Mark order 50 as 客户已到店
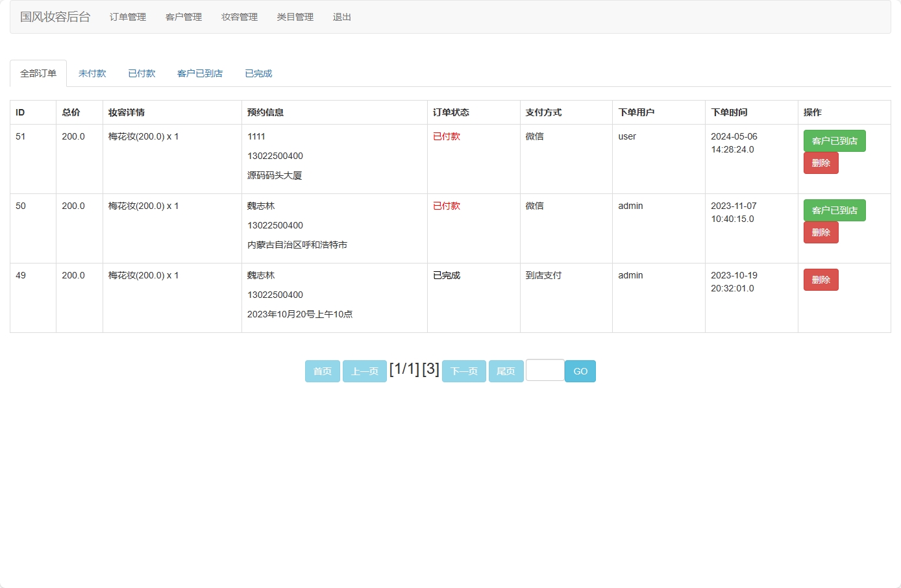 [834, 210]
